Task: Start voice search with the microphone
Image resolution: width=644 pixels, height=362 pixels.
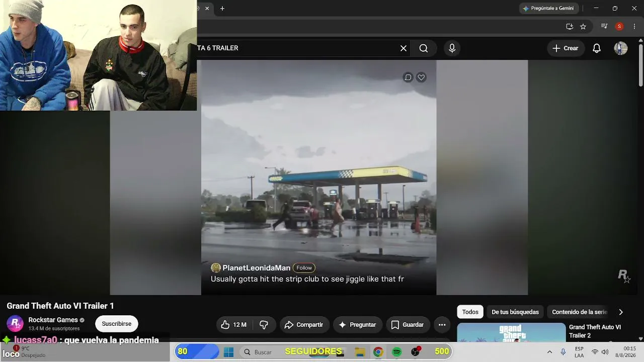Action: (x=452, y=48)
